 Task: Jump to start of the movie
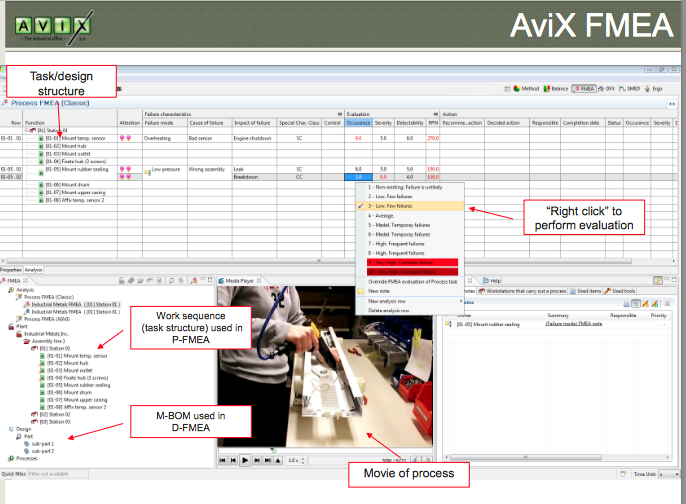click(x=223, y=460)
